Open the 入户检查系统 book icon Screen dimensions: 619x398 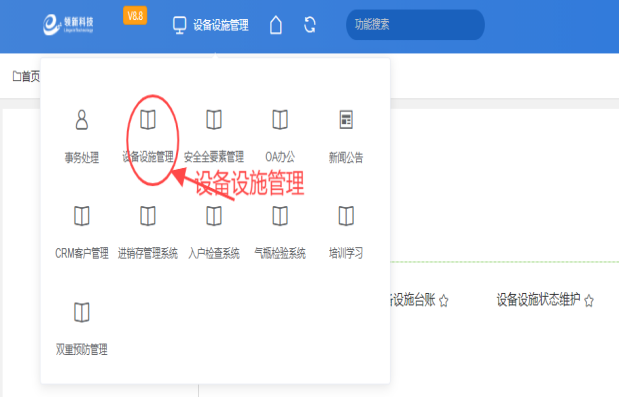tap(214, 216)
